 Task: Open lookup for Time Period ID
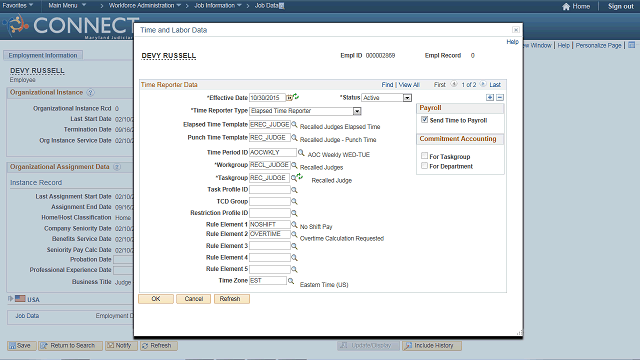point(301,153)
